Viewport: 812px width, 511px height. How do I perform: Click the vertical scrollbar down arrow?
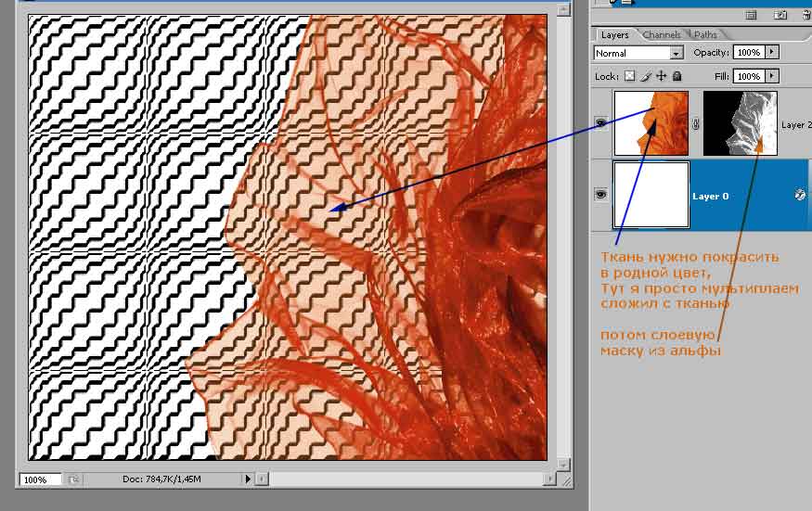pyautogui.click(x=563, y=464)
